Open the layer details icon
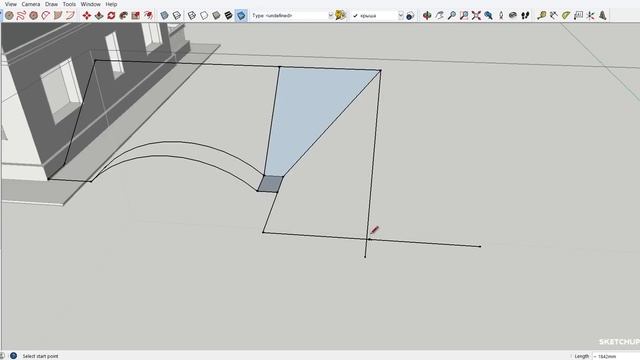The image size is (640, 360). [410, 16]
